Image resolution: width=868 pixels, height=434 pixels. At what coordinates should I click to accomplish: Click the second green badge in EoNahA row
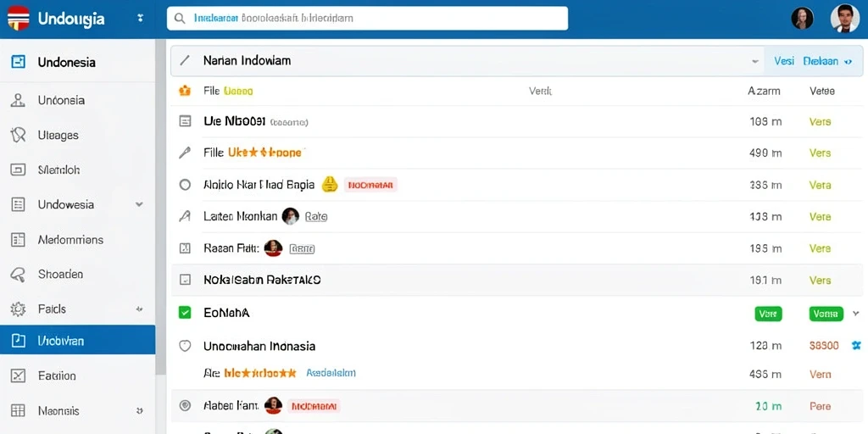click(x=826, y=314)
